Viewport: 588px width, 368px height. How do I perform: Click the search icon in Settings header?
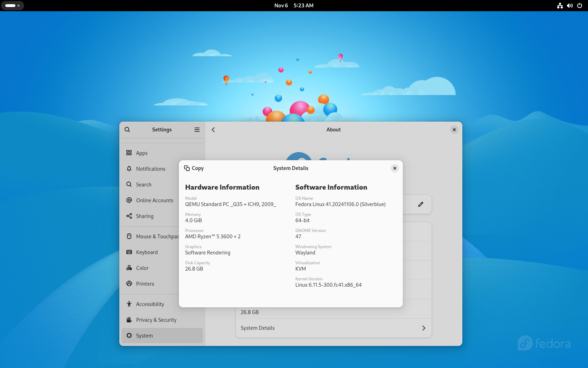coord(127,130)
